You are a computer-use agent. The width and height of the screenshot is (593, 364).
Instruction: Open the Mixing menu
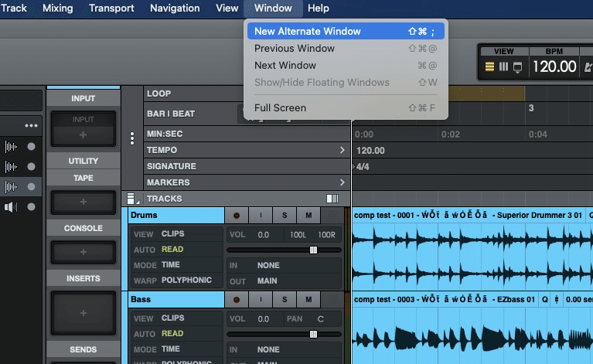tap(57, 9)
